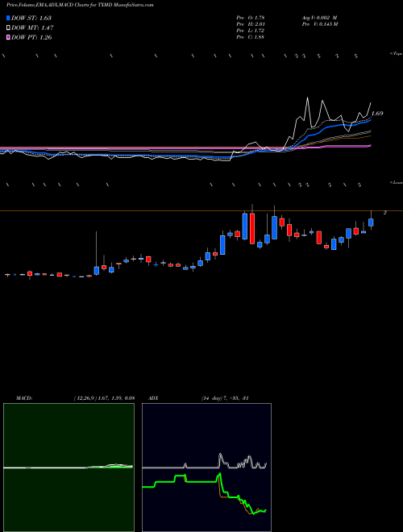Viewport: 403px width, 532px height.
Task: Click the 1.69 EMA price label
Action: coord(377,114)
